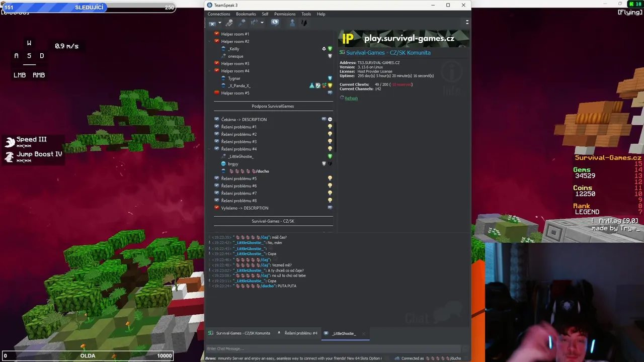Click the yellow shield badge beside _X_Panda_X_
The width and height of the screenshot is (644, 362).
coord(330,86)
